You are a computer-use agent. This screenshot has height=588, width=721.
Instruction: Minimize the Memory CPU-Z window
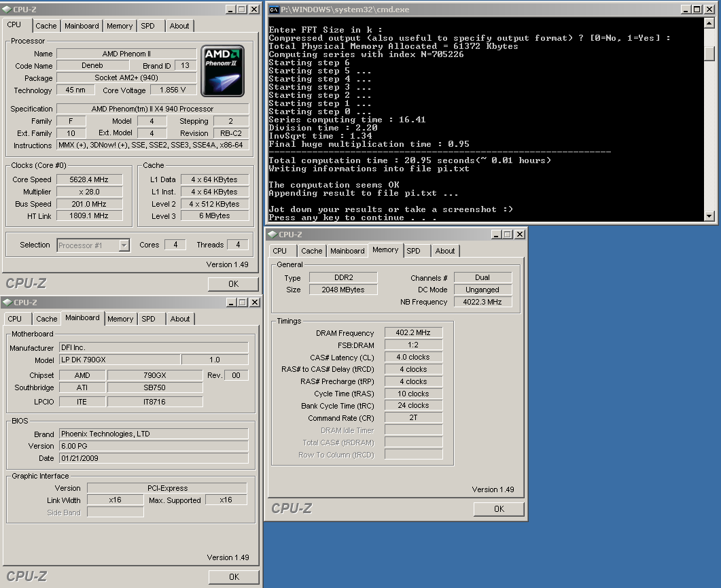tap(496, 235)
